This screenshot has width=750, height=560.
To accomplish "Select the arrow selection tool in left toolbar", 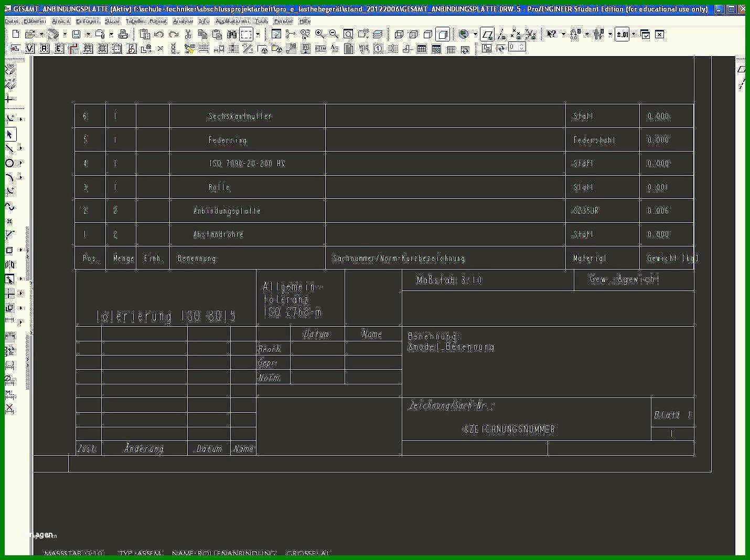I will coord(9,134).
